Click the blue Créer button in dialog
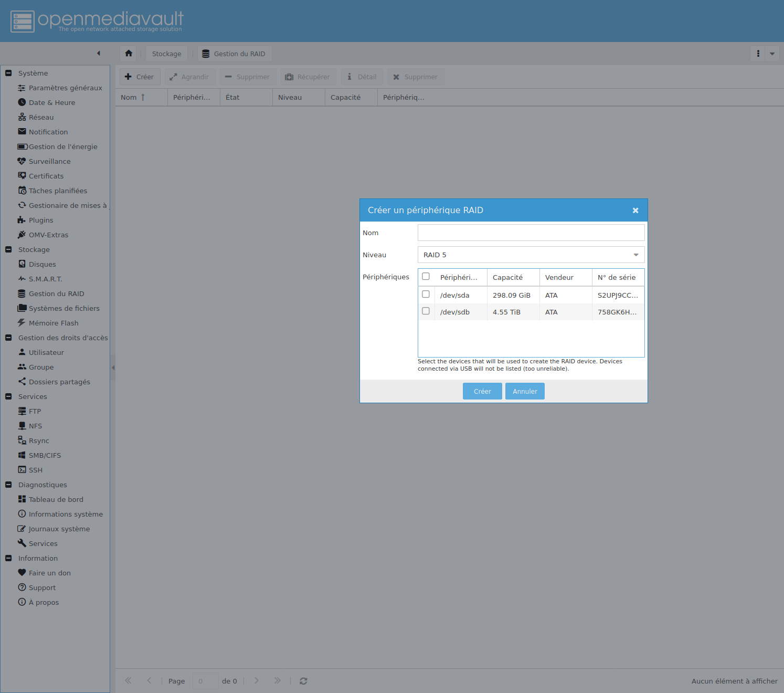 tap(482, 392)
